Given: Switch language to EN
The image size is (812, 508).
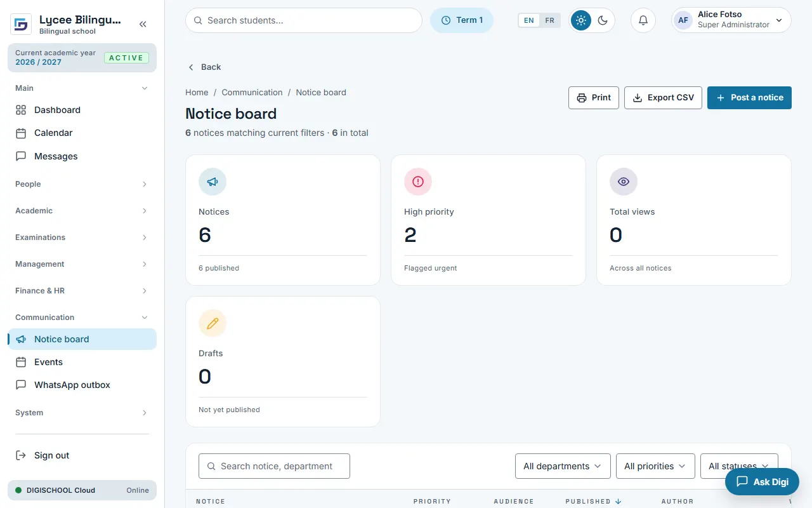Looking at the screenshot, I should [529, 20].
